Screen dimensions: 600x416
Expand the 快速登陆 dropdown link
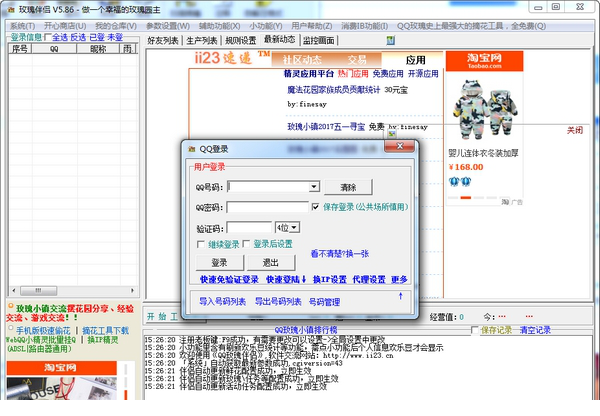(286, 280)
